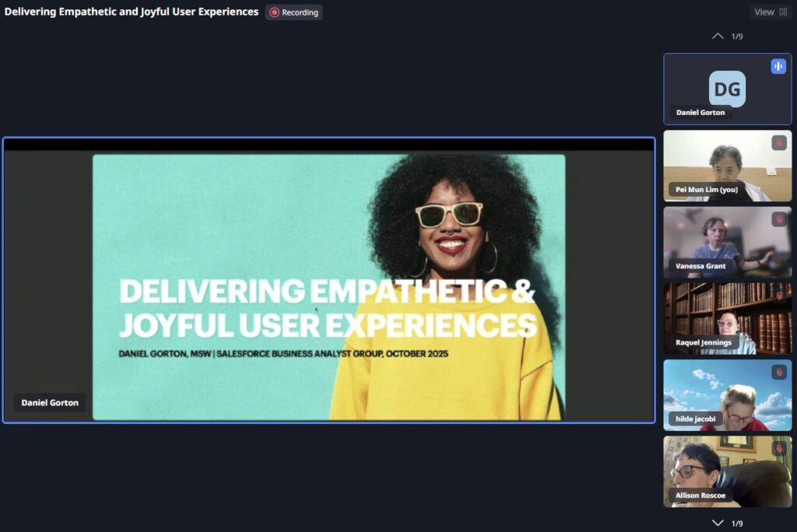This screenshot has width=797, height=532.
Task: Click the grid layout icon beside View
Action: 783,12
